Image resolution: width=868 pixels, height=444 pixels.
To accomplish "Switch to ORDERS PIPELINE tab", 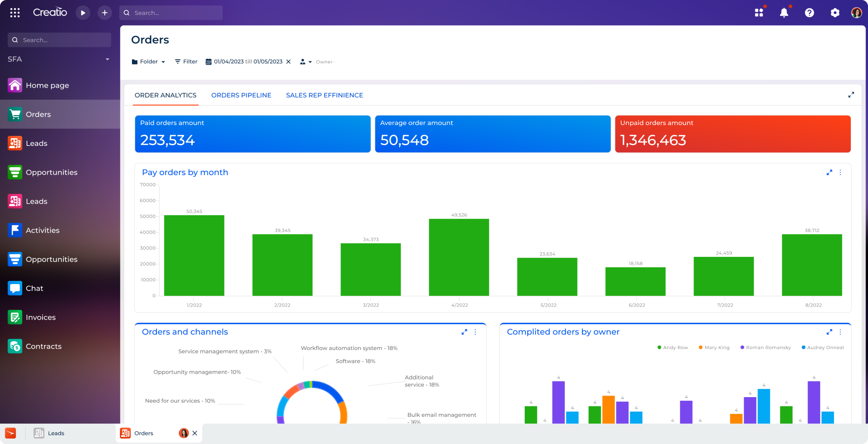I will tap(241, 95).
